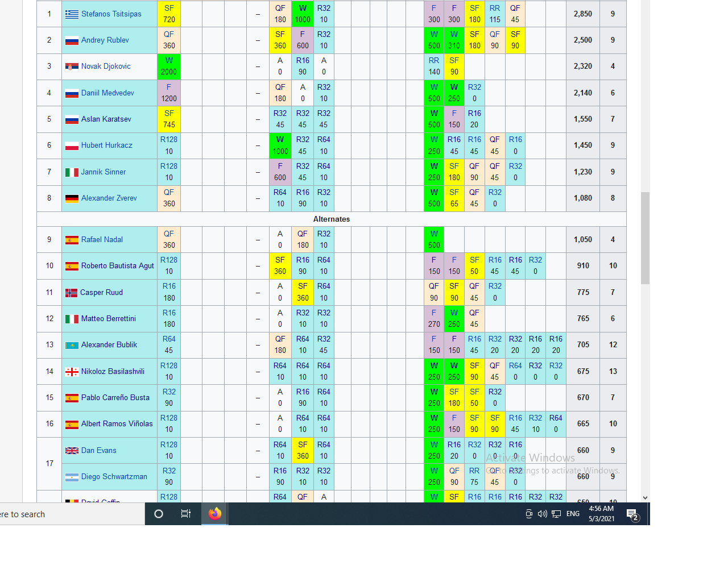
Task: Open the volume control in system tray
Action: 542,514
